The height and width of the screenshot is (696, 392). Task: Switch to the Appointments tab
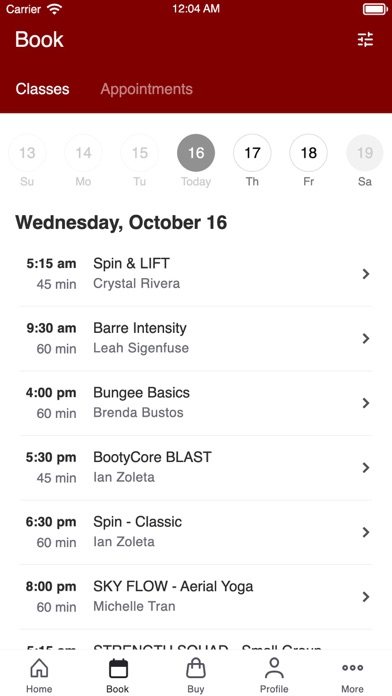(147, 89)
